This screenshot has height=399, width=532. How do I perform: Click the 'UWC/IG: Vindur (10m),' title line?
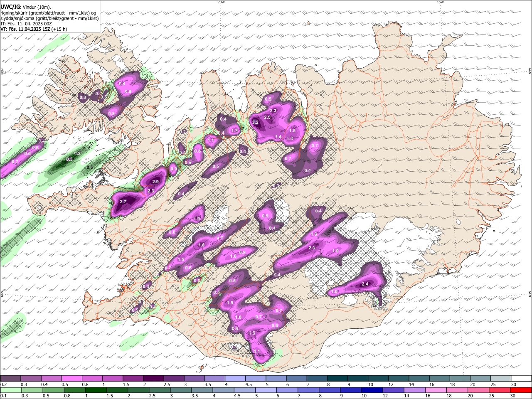pyautogui.click(x=26, y=7)
